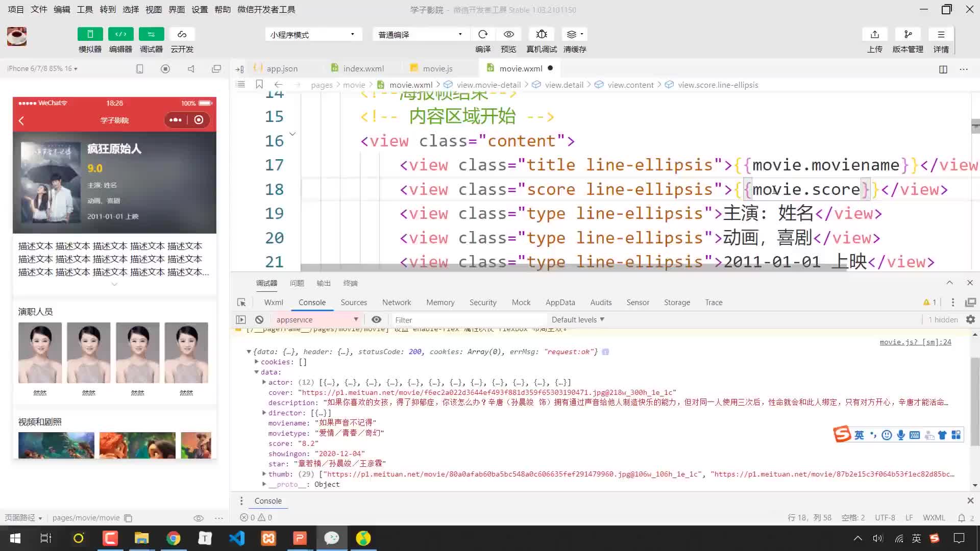Open simulator capsule menu dots
Image resolution: width=980 pixels, height=551 pixels.
176,120
